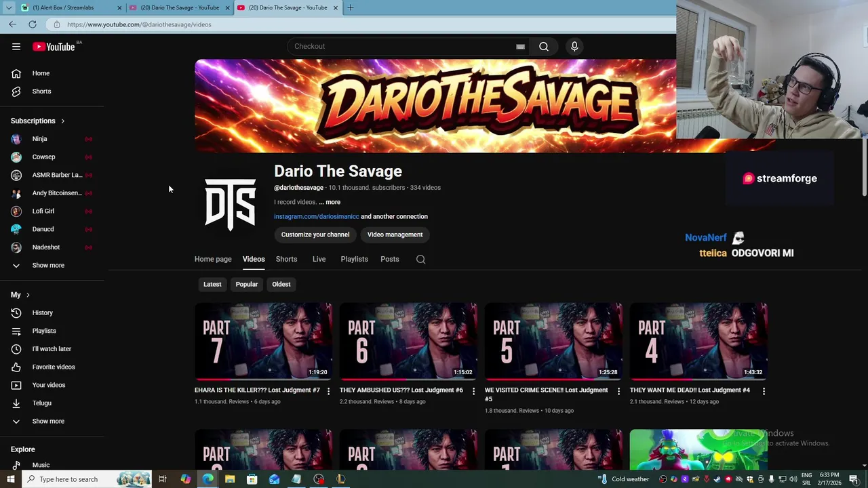Open the YouTube hamburger guide menu

[16, 47]
